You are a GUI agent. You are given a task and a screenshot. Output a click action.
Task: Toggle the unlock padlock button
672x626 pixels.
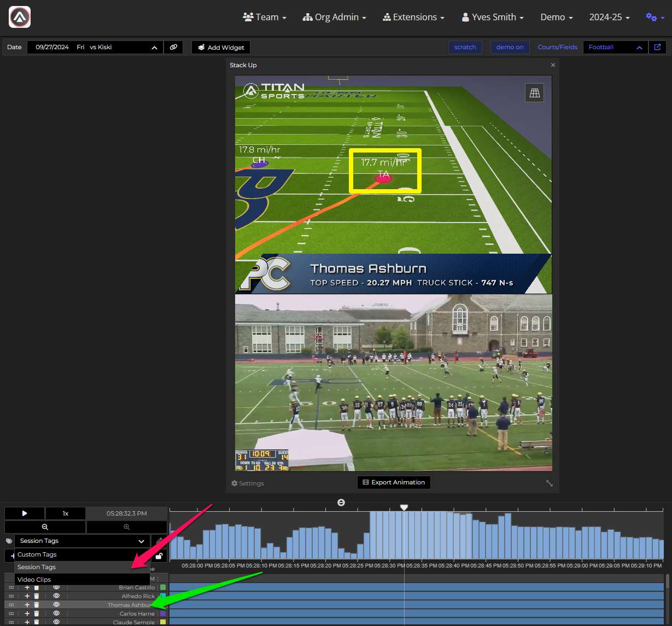coord(159,556)
